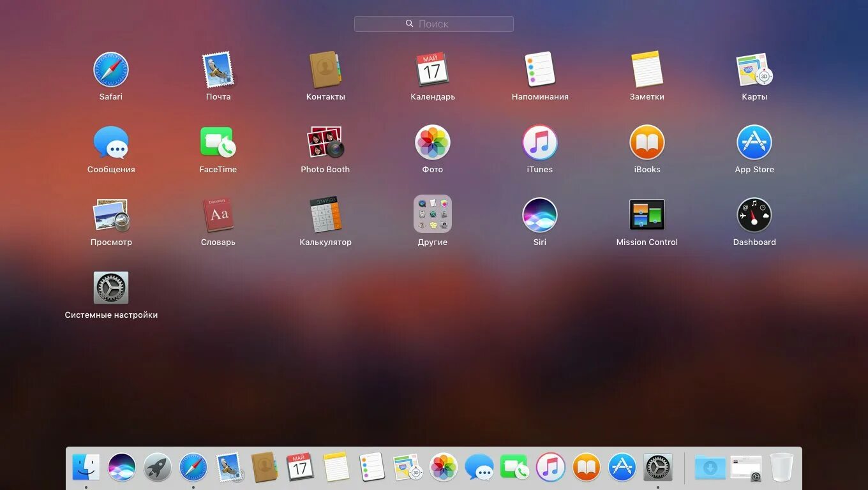The image size is (868, 490).
Task: Open Notes icon in the Dock
Action: tap(336, 468)
